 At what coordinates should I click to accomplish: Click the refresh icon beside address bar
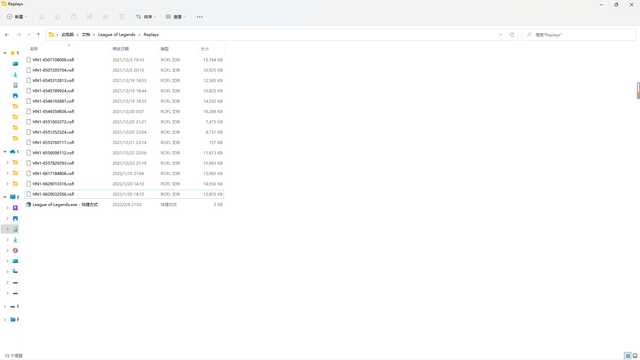pyautogui.click(x=512, y=35)
